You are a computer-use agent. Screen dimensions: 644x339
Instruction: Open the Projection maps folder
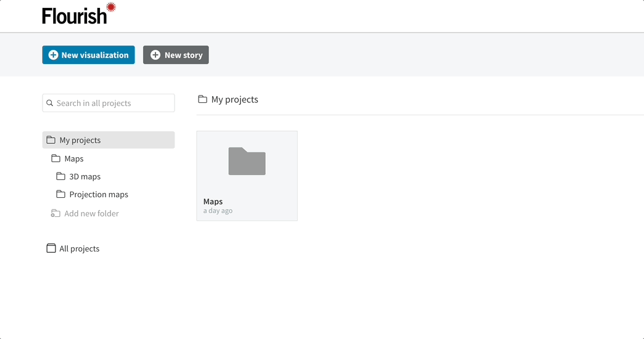click(99, 194)
